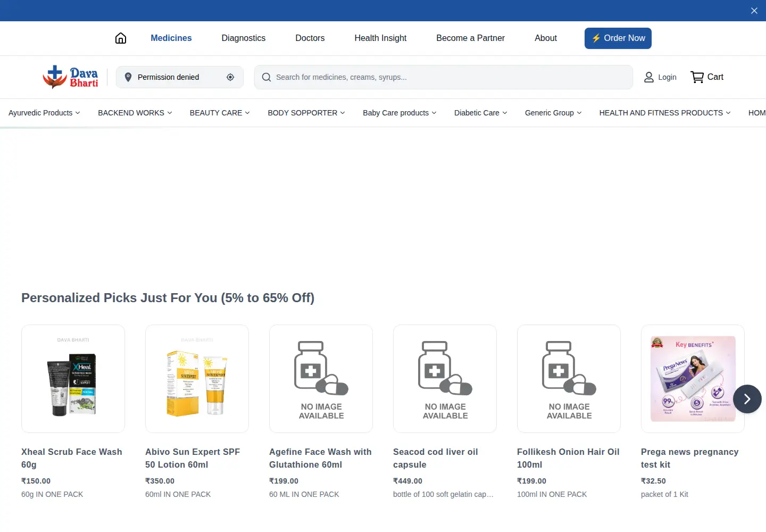
Task: Open Follikesh Onion Hair Oil placeholder image
Action: click(x=569, y=379)
